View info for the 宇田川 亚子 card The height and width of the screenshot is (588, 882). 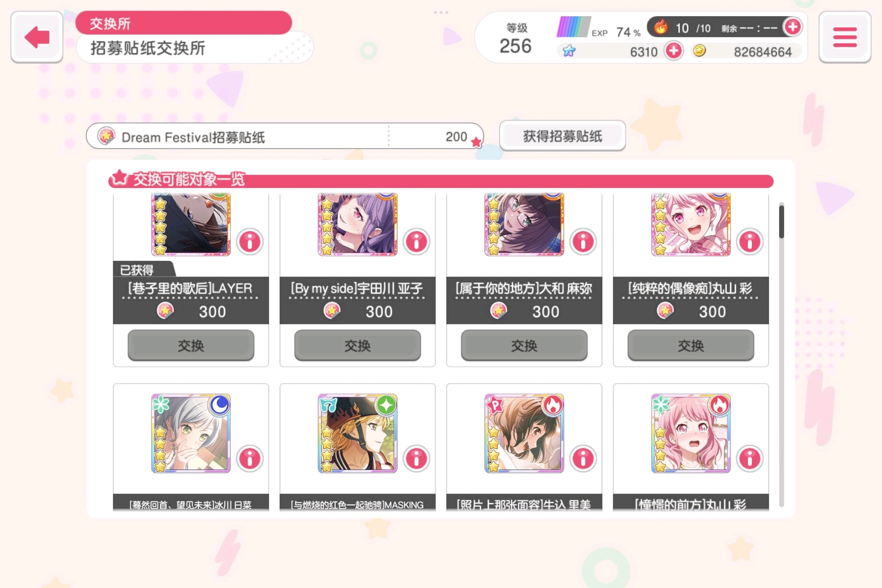click(x=417, y=241)
